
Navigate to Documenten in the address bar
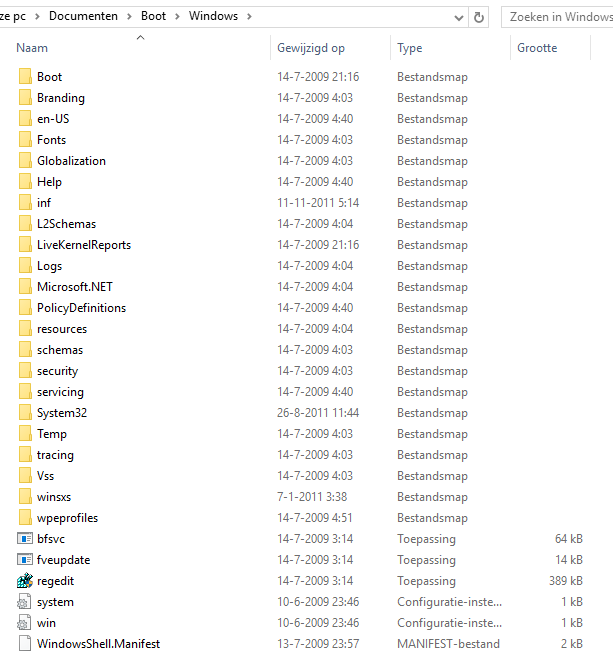coord(83,16)
